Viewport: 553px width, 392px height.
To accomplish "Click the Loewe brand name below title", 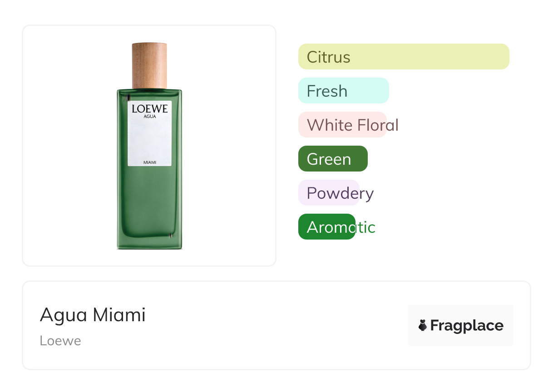I will click(x=60, y=341).
